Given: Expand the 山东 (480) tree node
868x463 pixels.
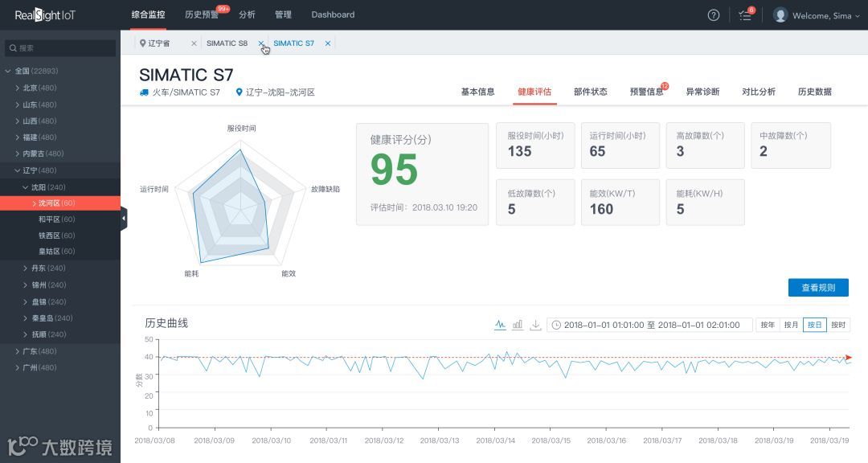Looking at the screenshot, I should click(18, 104).
